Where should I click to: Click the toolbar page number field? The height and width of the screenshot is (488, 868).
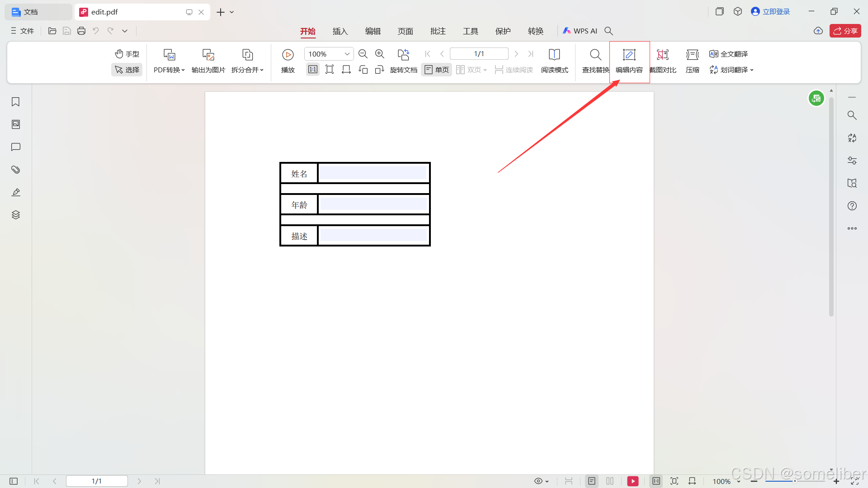tap(479, 54)
